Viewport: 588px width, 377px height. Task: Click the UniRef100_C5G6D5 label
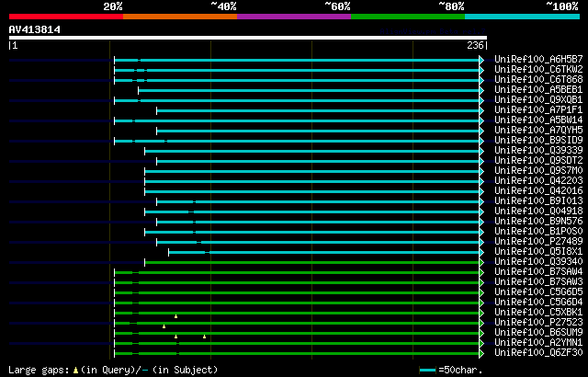(x=538, y=292)
